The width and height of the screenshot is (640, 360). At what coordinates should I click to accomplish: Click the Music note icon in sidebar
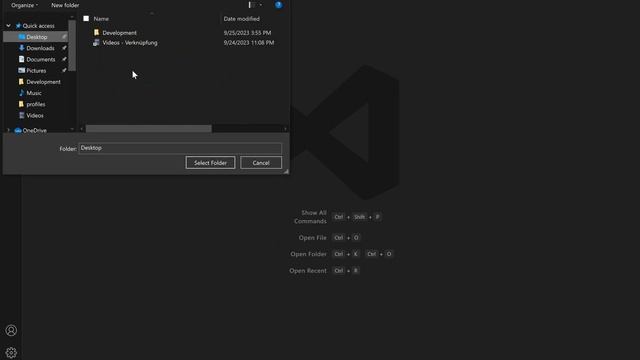pos(22,93)
